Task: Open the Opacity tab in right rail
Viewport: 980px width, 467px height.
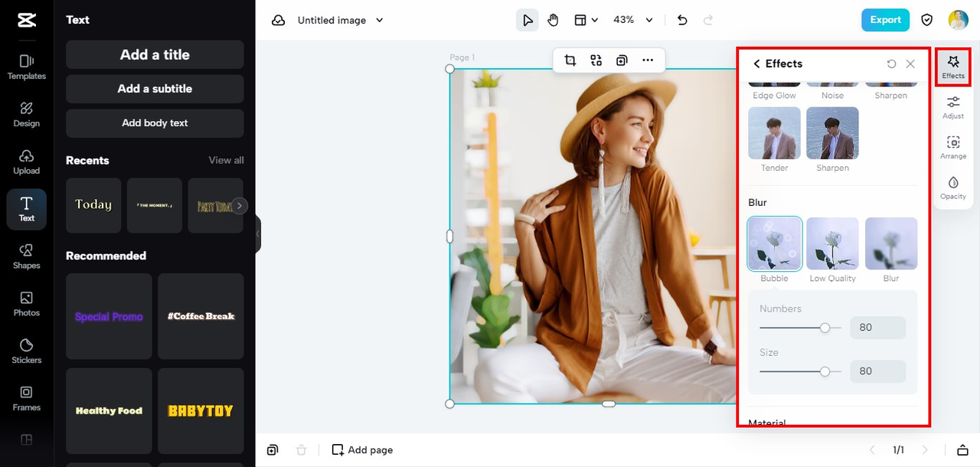Action: coord(953,188)
